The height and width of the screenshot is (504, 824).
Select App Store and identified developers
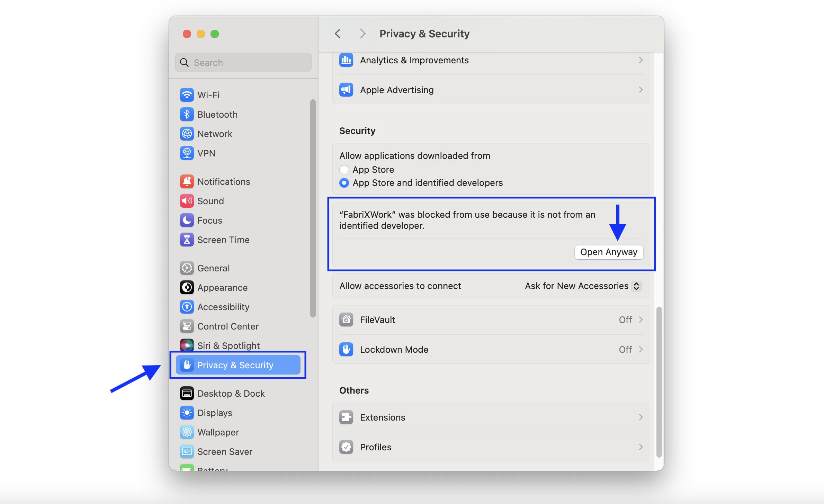click(344, 183)
